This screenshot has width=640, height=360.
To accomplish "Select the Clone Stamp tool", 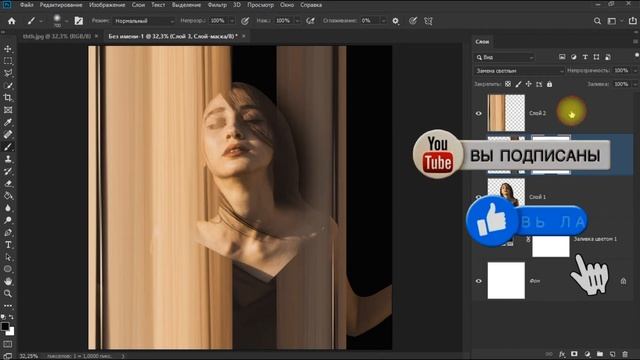I will [8, 159].
